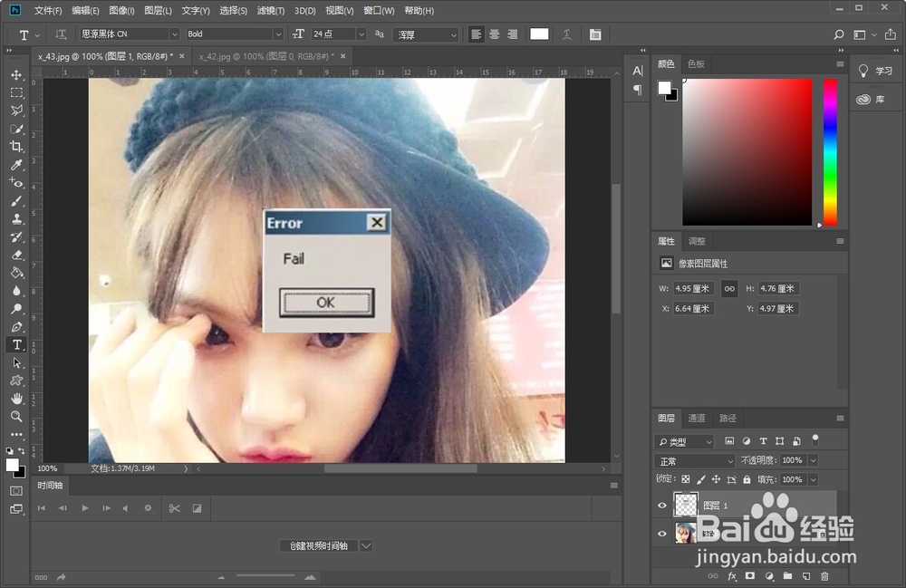906x588 pixels.
Task: Pick the Eyedropper tool
Action: pos(16,165)
